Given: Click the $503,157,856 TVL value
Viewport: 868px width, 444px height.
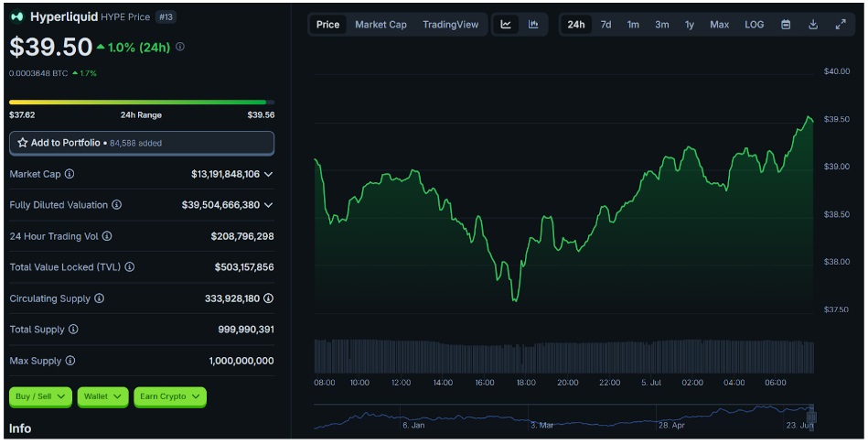Looking at the screenshot, I should (244, 267).
